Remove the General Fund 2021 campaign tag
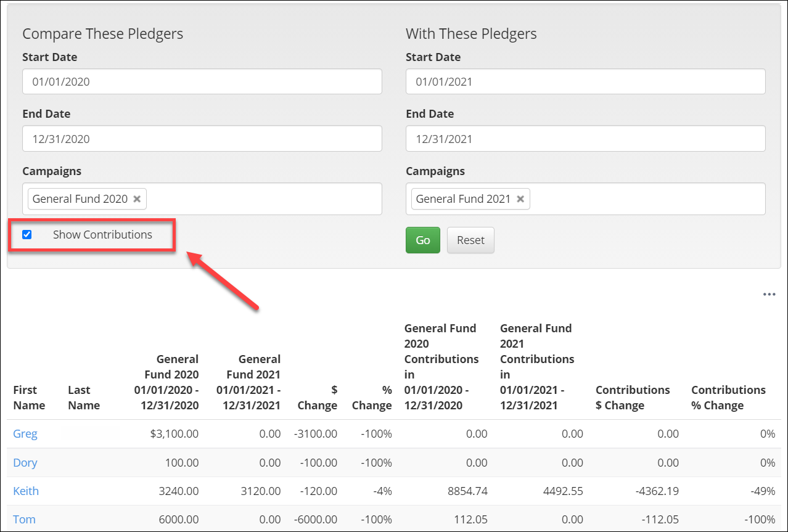788x532 pixels. point(520,199)
